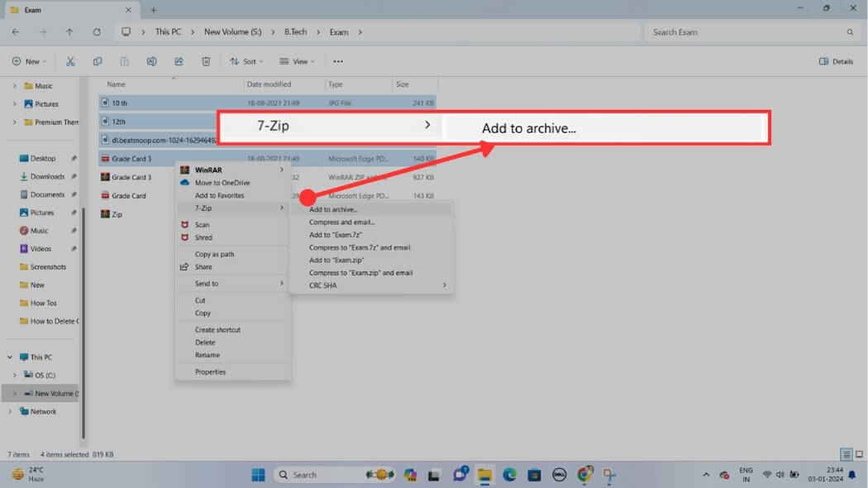Click the taskbar Search box

coord(334,475)
